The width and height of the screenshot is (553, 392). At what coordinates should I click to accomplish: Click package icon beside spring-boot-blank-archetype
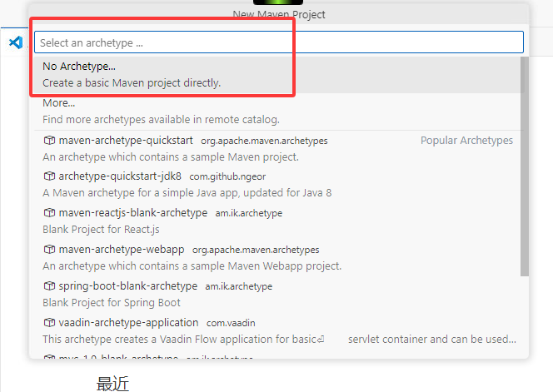tap(49, 286)
